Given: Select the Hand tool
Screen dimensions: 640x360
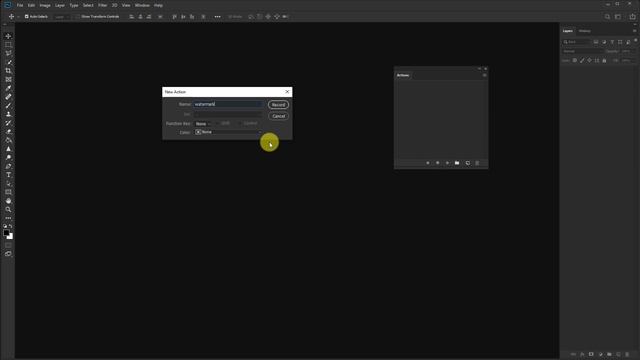Looking at the screenshot, I should [8, 201].
